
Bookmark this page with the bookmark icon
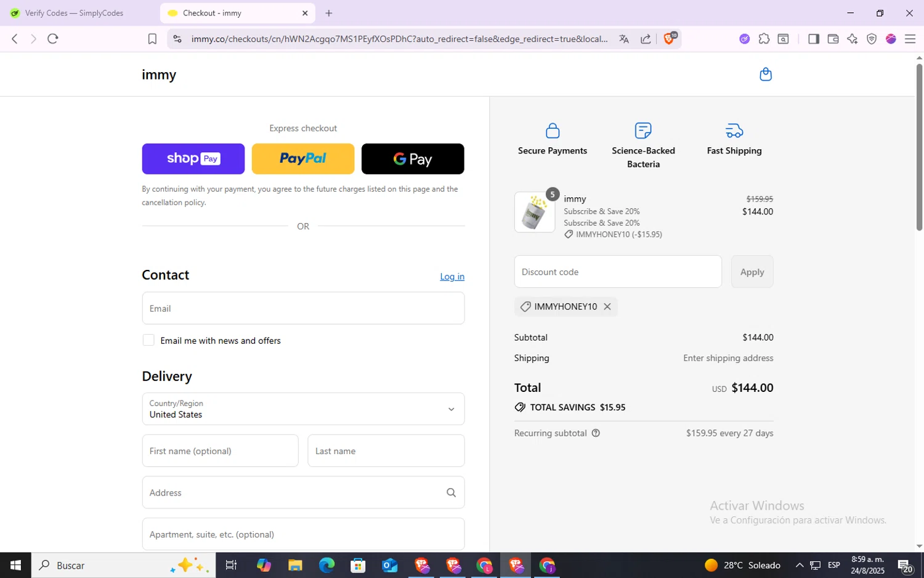[x=152, y=39]
